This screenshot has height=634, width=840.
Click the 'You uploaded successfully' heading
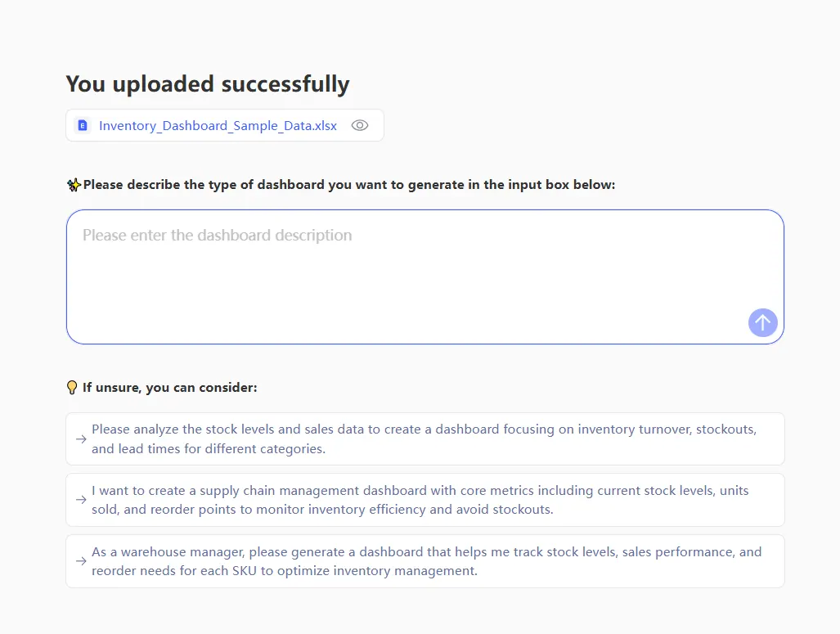click(x=208, y=83)
